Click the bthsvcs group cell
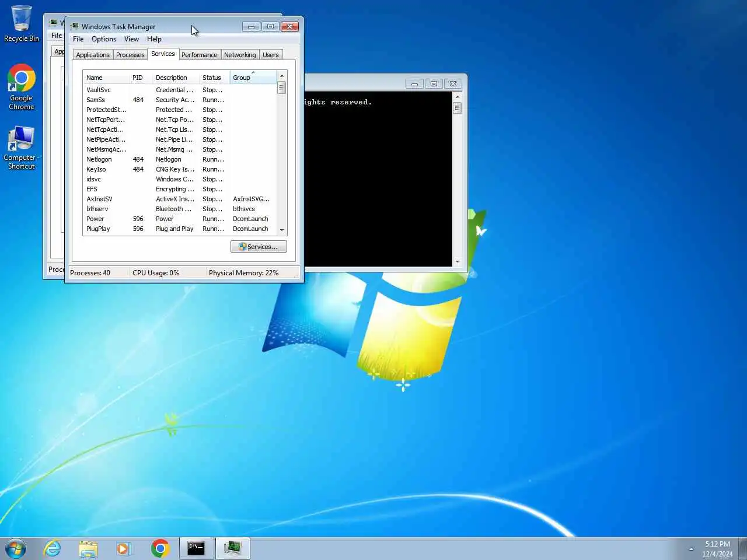The height and width of the screenshot is (560, 747). (244, 209)
